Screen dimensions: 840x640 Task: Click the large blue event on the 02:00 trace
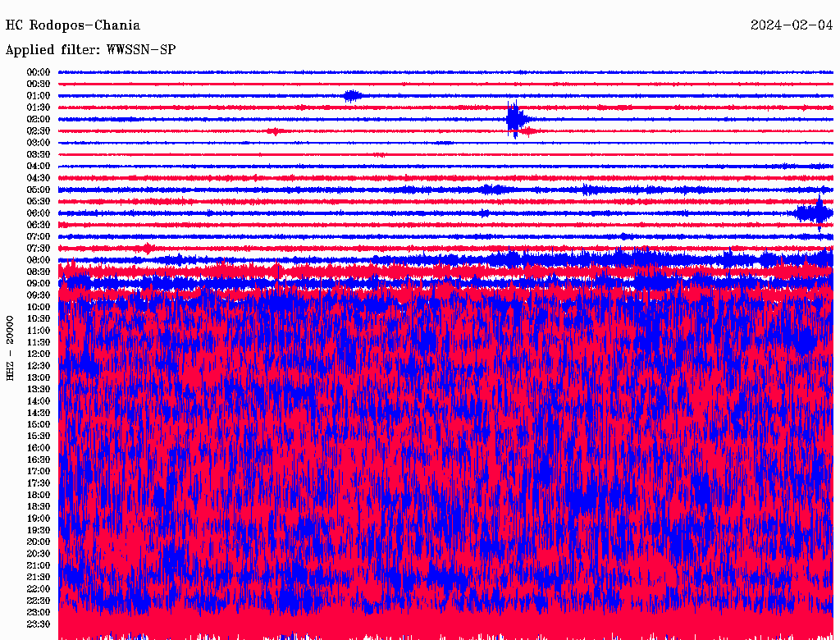pos(515,120)
